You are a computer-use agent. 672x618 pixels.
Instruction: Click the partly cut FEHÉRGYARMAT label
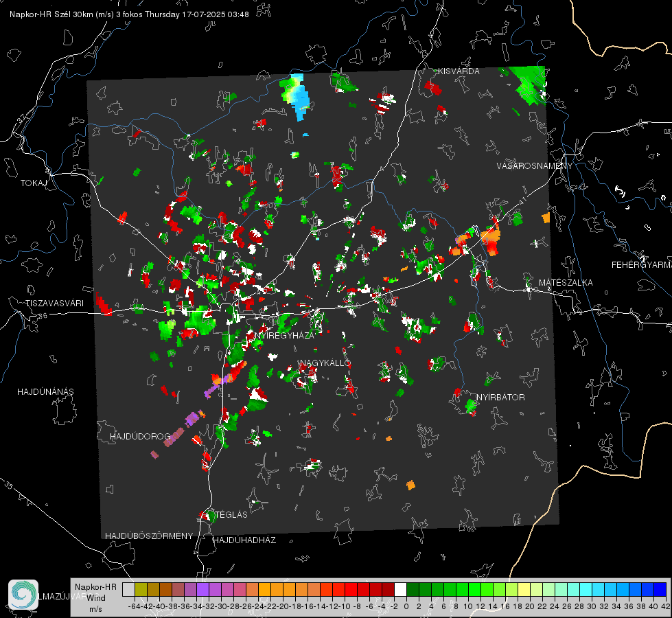click(641, 265)
